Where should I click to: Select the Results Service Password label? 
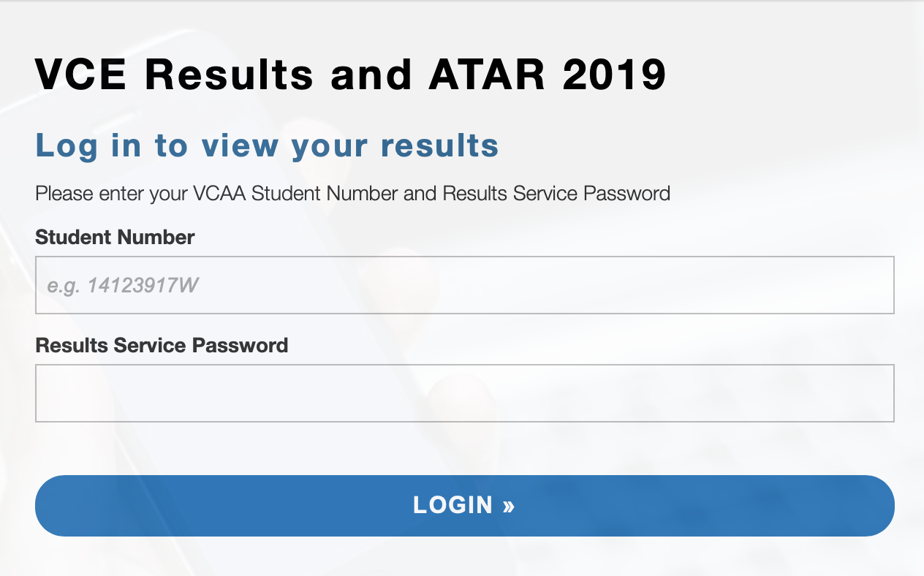162,345
